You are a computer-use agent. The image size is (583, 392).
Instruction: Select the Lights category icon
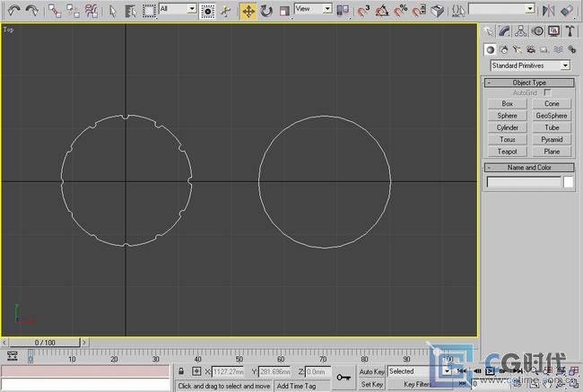[518, 49]
